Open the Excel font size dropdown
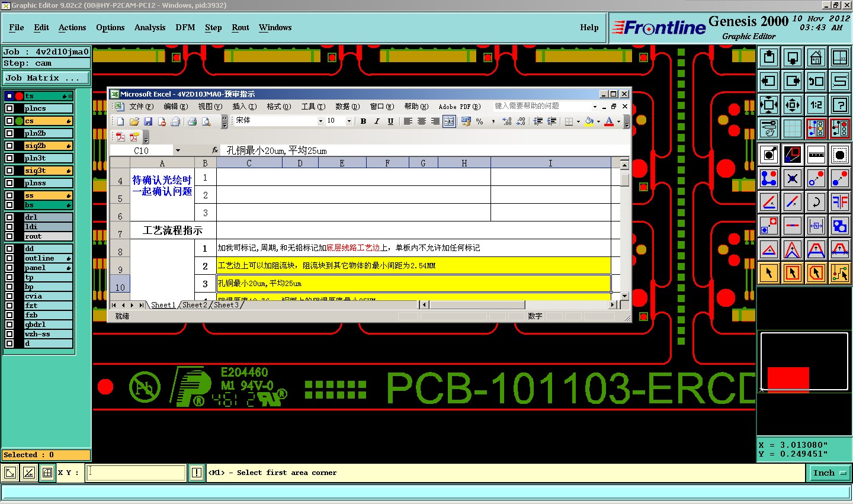This screenshot has width=853, height=504. pos(349,121)
